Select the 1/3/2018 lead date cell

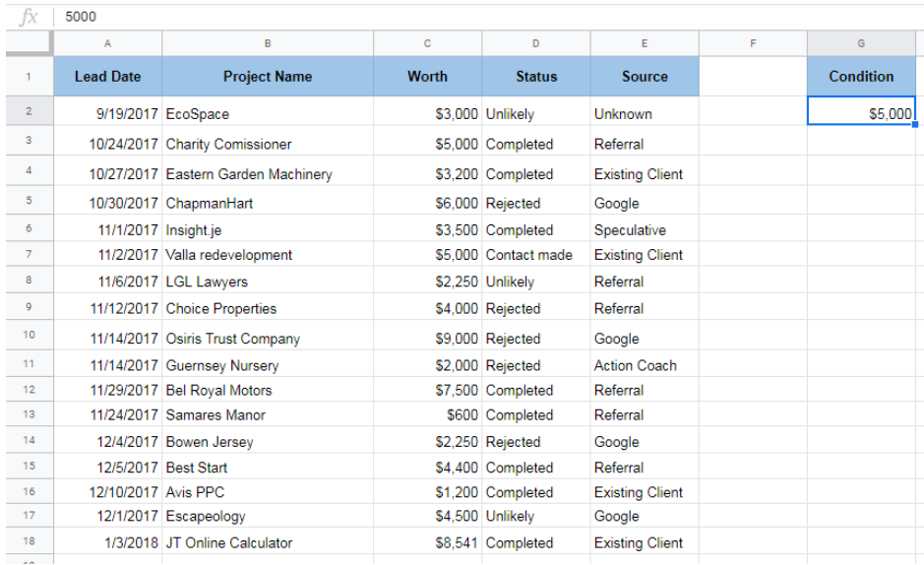[x=107, y=542]
